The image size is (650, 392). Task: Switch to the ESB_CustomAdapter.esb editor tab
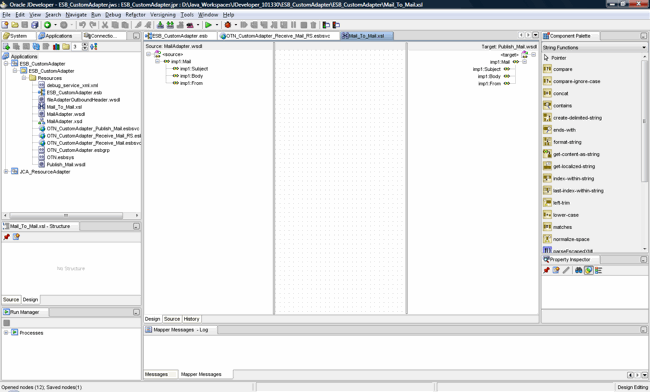pos(180,36)
